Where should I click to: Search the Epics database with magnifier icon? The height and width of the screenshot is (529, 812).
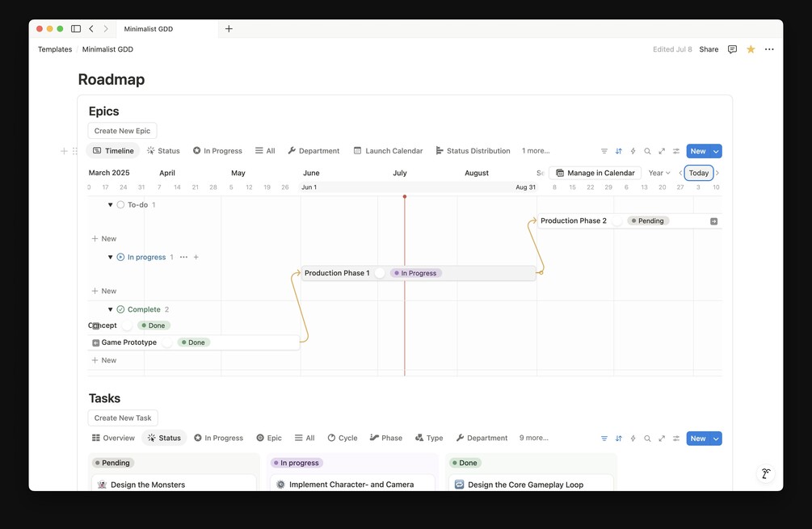(x=647, y=151)
